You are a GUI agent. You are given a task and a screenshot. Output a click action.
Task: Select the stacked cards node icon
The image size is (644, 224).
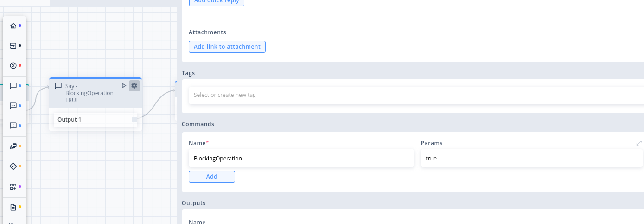13,146
